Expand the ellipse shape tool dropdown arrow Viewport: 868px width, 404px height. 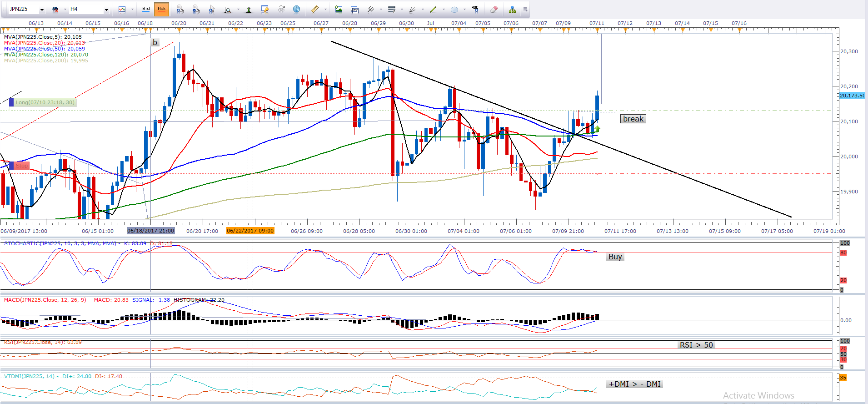tap(464, 10)
